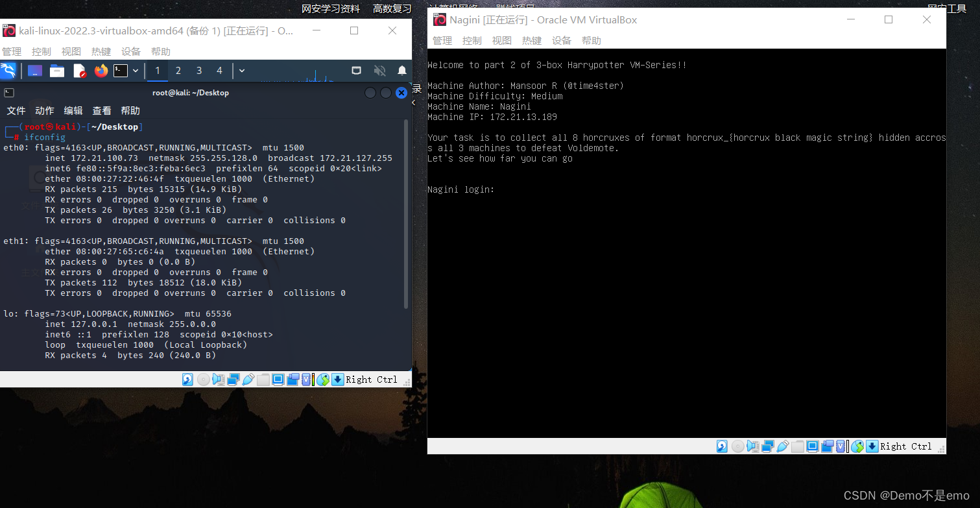Open the file manager from Kali panel
980x508 pixels.
[x=57, y=71]
